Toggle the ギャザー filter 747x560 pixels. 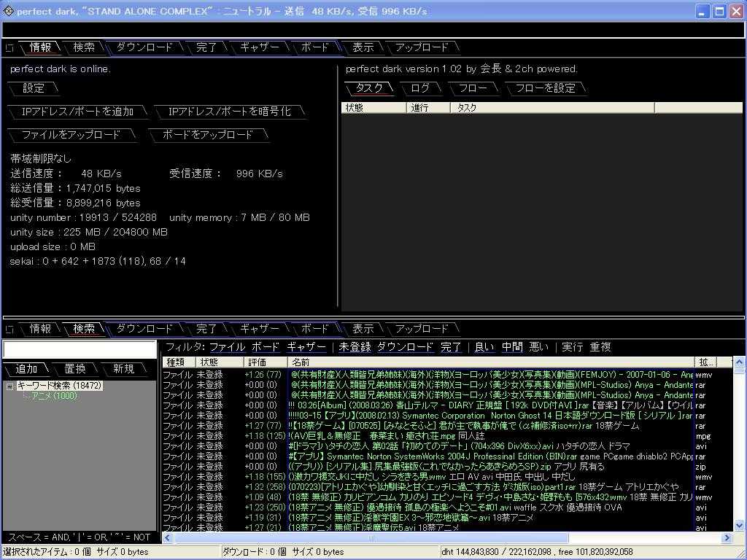307,347
